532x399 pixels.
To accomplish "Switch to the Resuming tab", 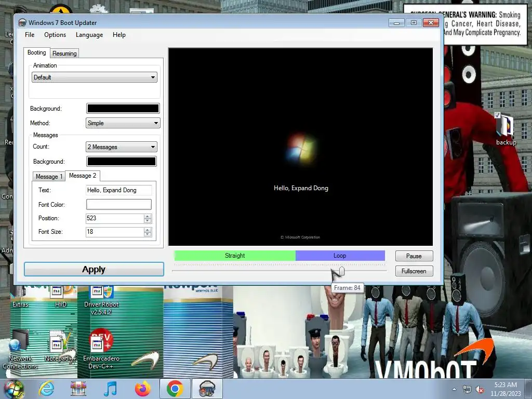I will point(64,54).
